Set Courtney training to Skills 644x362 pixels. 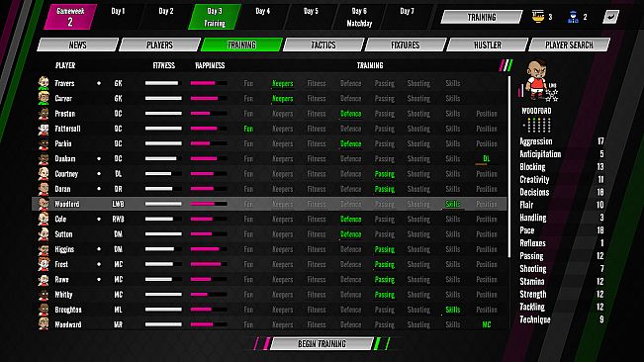[453, 174]
